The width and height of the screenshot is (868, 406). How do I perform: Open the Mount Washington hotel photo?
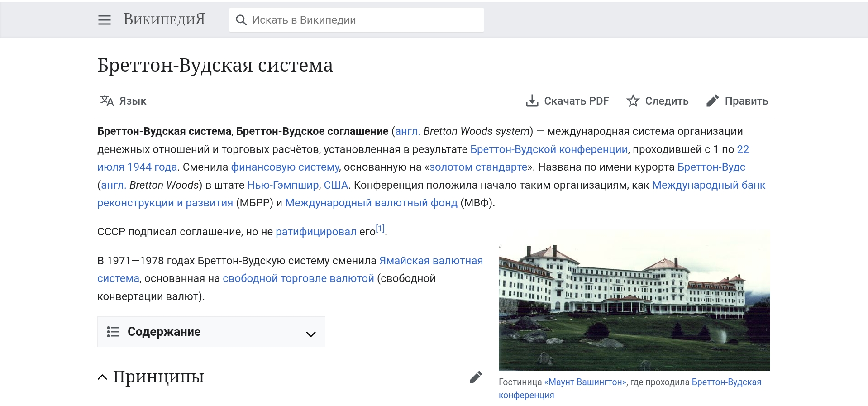[x=634, y=301]
